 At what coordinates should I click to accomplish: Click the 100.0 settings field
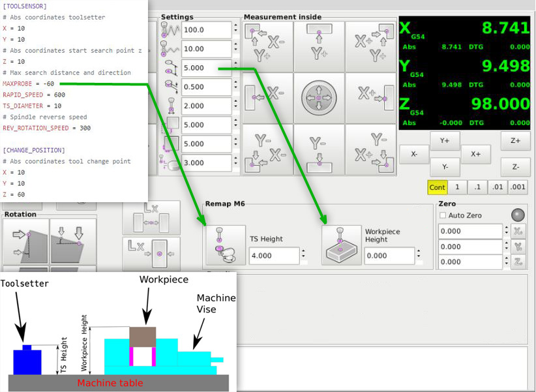[x=207, y=30]
